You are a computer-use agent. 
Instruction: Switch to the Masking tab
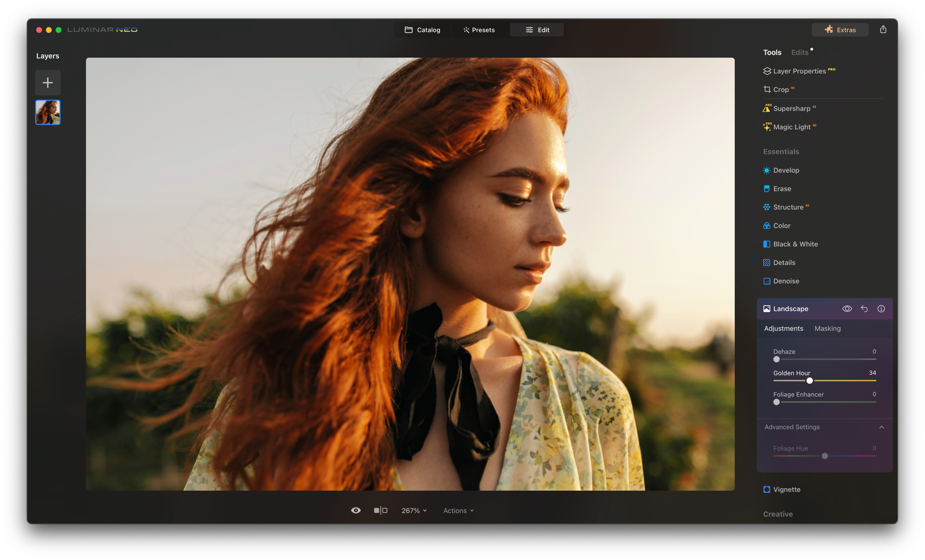tap(828, 328)
